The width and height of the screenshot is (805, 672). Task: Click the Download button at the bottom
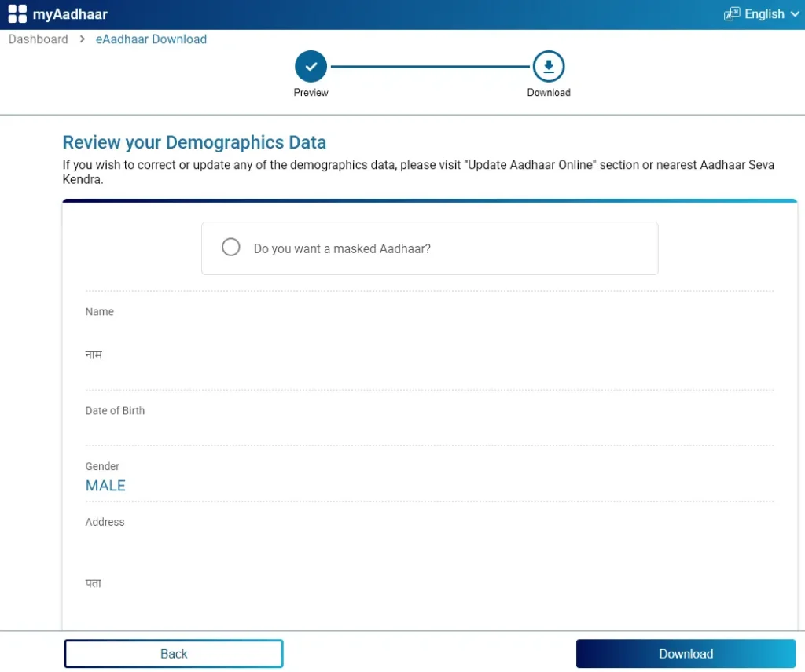point(686,653)
